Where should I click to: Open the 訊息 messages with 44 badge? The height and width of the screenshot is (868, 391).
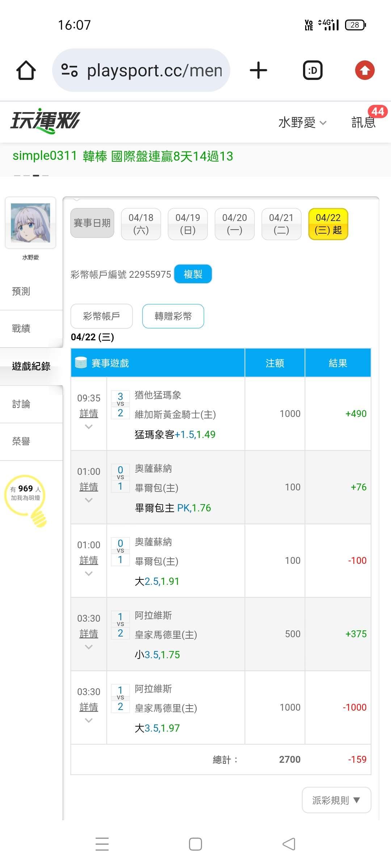coord(364,122)
